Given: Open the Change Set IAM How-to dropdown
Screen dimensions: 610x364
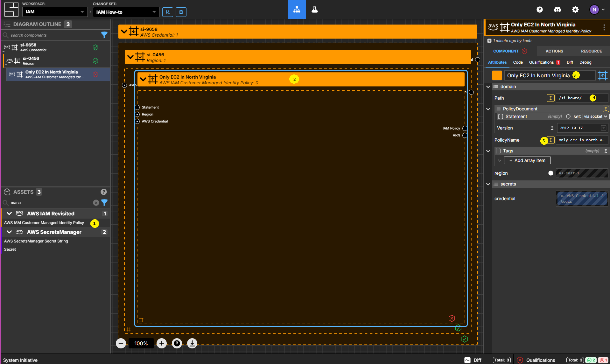Looking at the screenshot, I should pos(126,12).
